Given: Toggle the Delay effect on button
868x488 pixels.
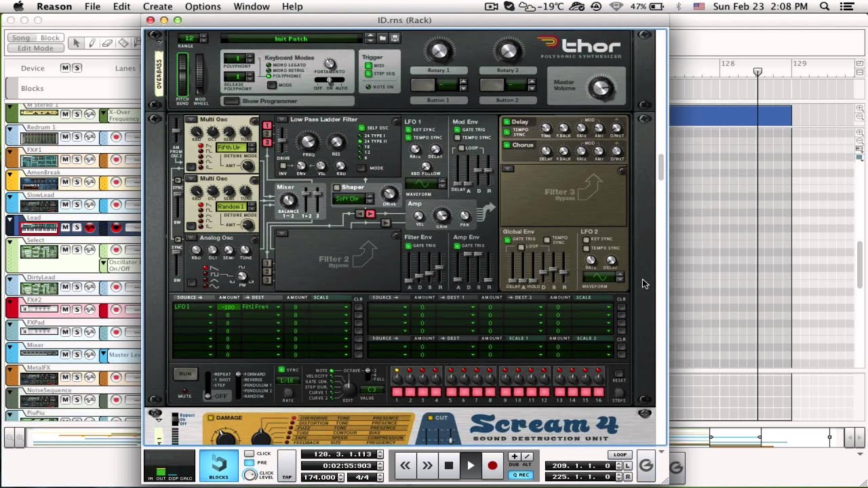Looking at the screenshot, I should pos(507,122).
